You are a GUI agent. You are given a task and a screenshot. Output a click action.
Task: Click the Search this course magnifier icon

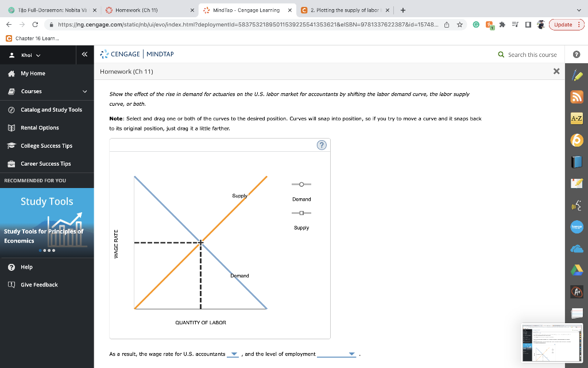click(x=501, y=54)
